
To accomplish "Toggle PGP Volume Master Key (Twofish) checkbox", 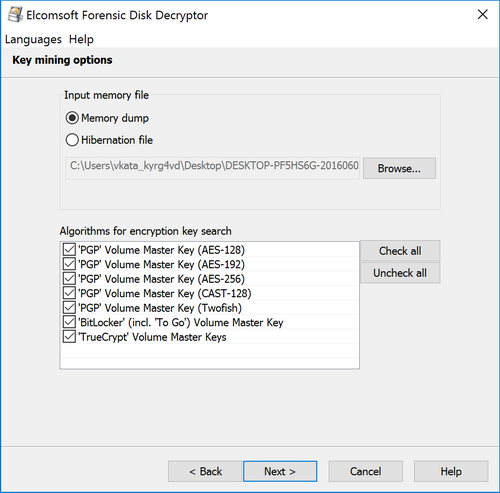I will point(69,308).
